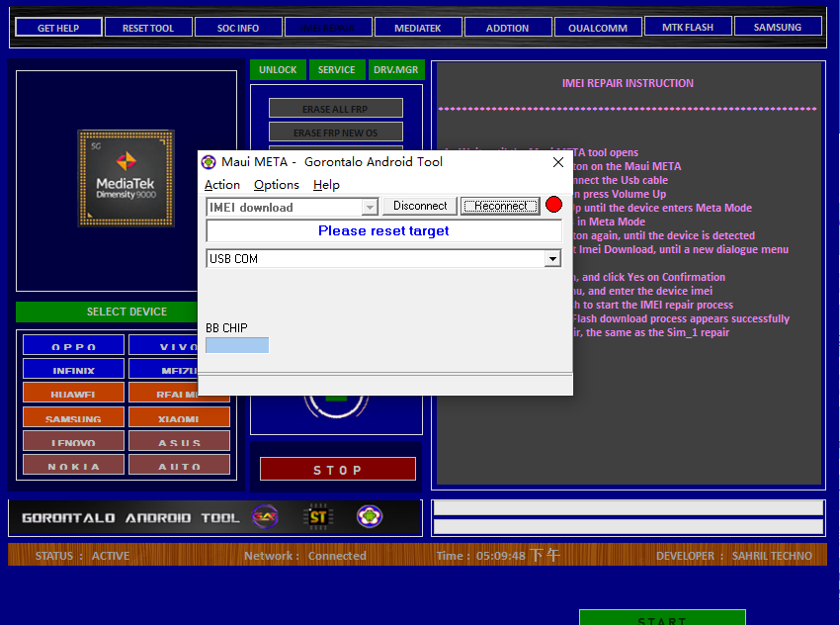Select the AUTO device option
Viewport: 840px width, 625px height.
[x=180, y=465]
